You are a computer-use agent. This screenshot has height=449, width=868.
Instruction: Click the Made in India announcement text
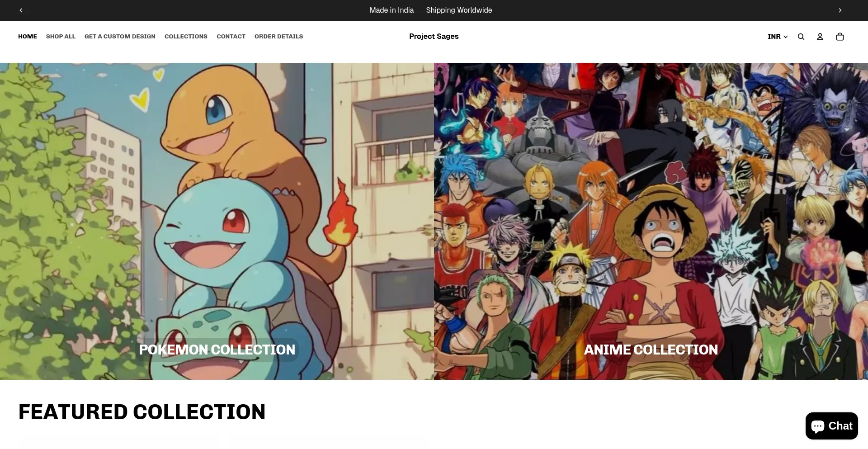[392, 10]
